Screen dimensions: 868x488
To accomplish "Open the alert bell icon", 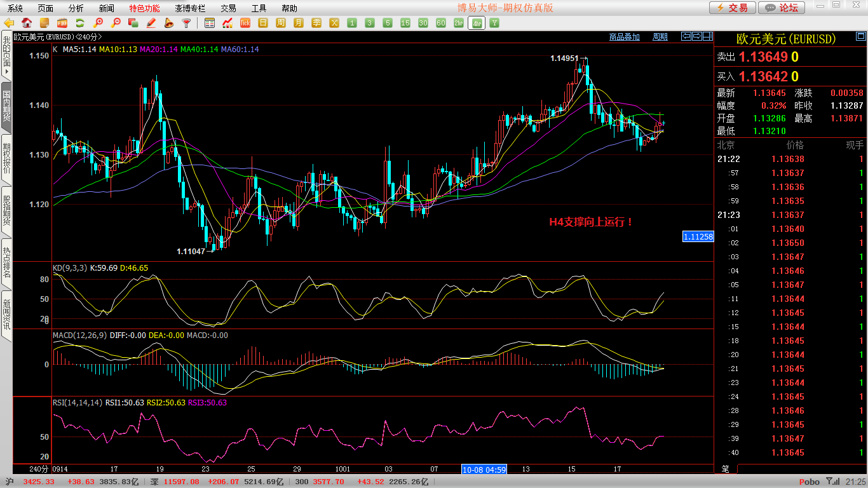I will coord(169,23).
